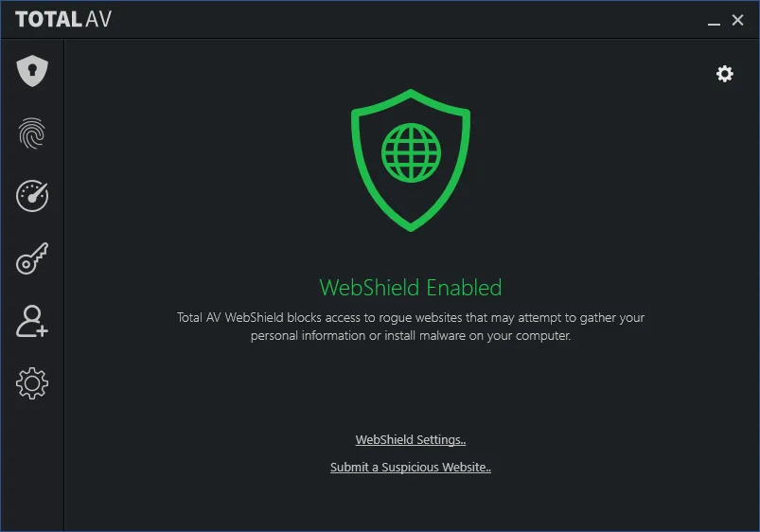Viewport: 760px width, 532px height.
Task: Open the fingerprint internet security section
Action: click(x=32, y=133)
